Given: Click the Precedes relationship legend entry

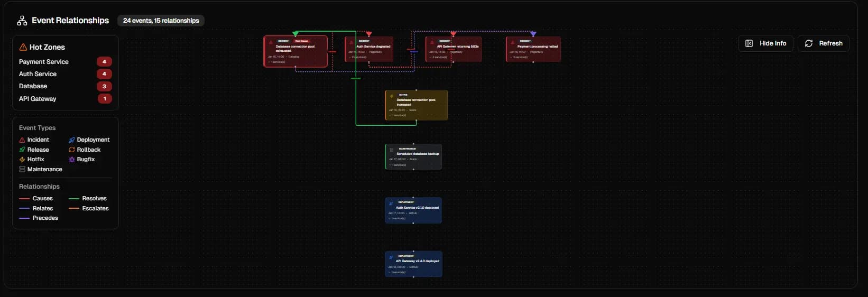Looking at the screenshot, I should [39, 218].
